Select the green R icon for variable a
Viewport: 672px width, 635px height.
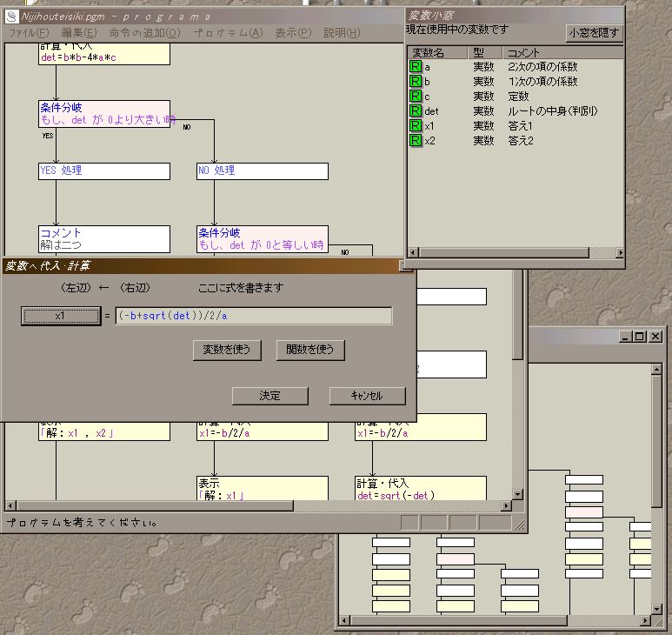pyautogui.click(x=416, y=66)
